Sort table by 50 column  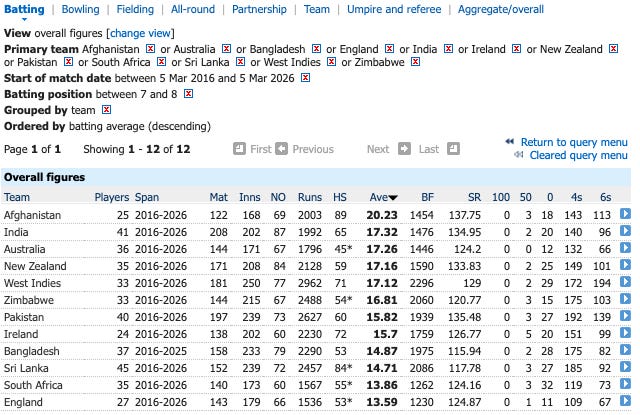click(526, 197)
